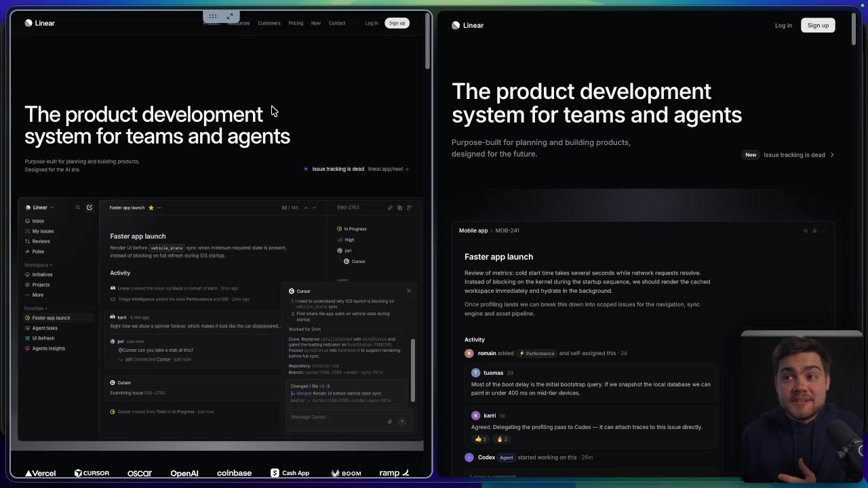This screenshot has width=868, height=488.
Task: Collapse the Favorites section header
Action: coord(36,308)
